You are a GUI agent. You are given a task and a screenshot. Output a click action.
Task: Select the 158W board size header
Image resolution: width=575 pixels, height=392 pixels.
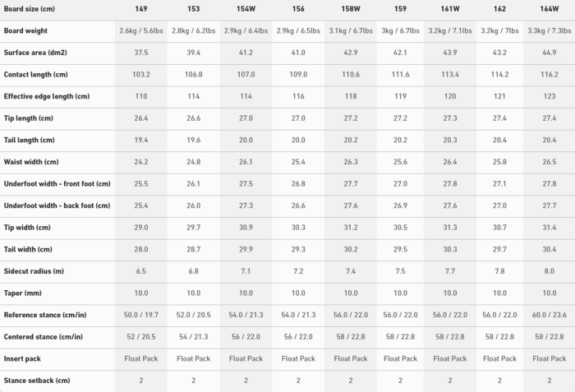point(351,9)
